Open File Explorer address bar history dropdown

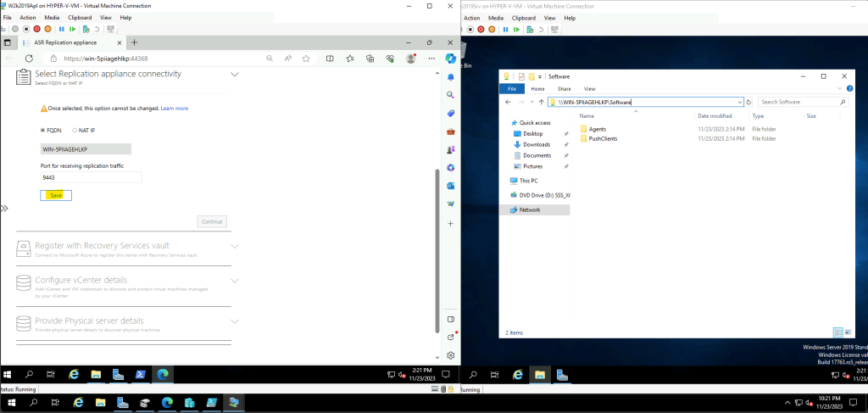pos(740,102)
